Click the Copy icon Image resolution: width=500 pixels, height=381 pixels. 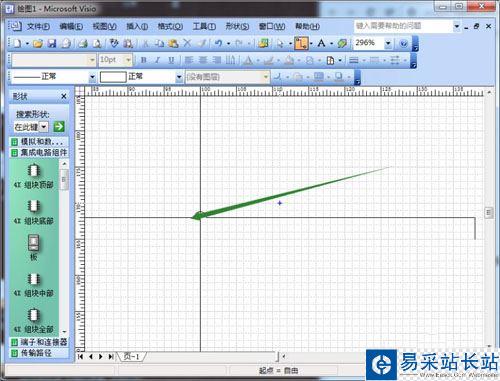(160, 43)
